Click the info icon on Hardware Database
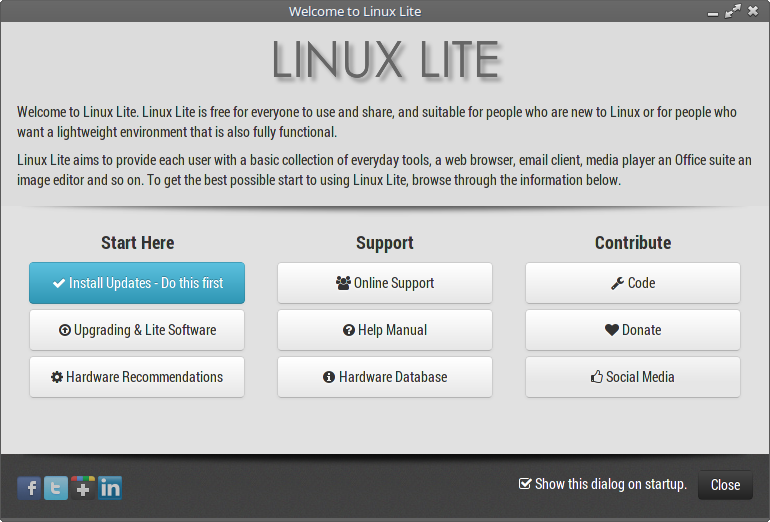770x522 pixels. [x=329, y=377]
